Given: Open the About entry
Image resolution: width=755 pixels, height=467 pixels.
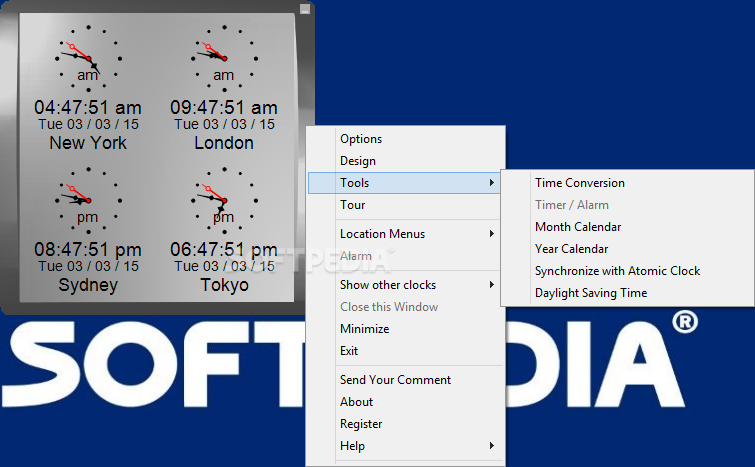Looking at the screenshot, I should click(406, 402).
